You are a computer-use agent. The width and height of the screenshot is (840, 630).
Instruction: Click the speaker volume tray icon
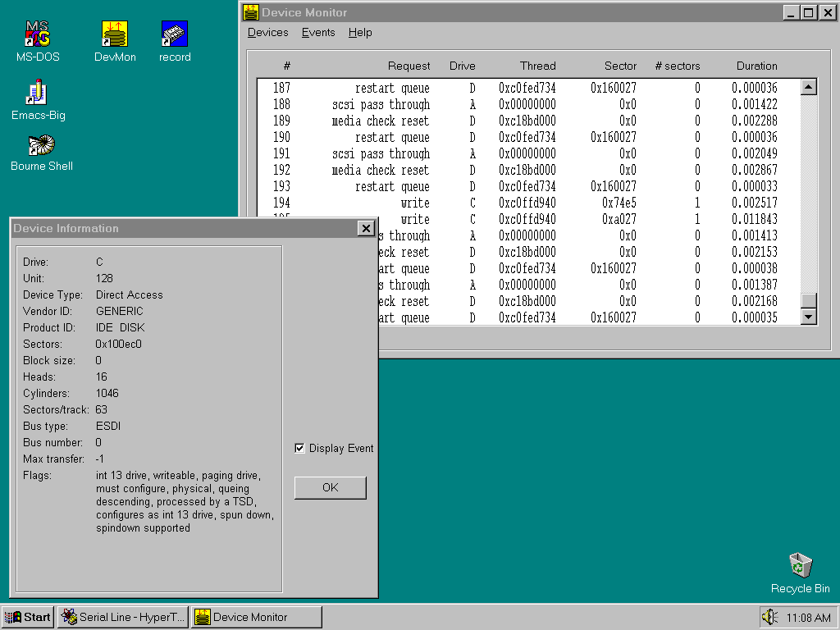769,617
